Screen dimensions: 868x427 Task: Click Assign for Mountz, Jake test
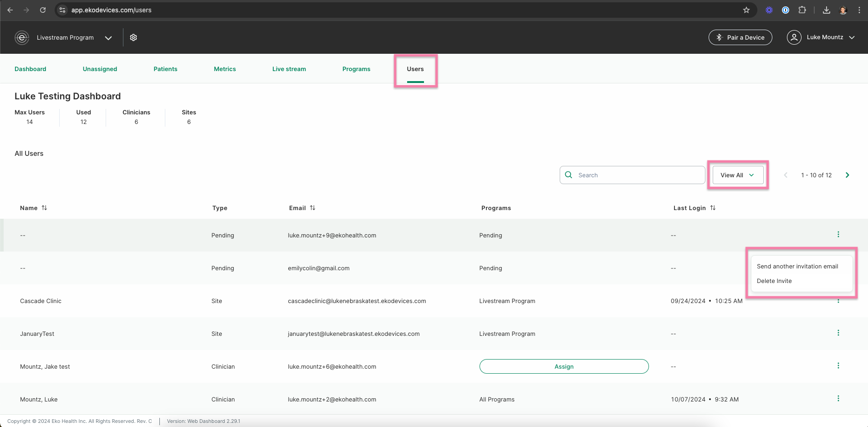[564, 366]
